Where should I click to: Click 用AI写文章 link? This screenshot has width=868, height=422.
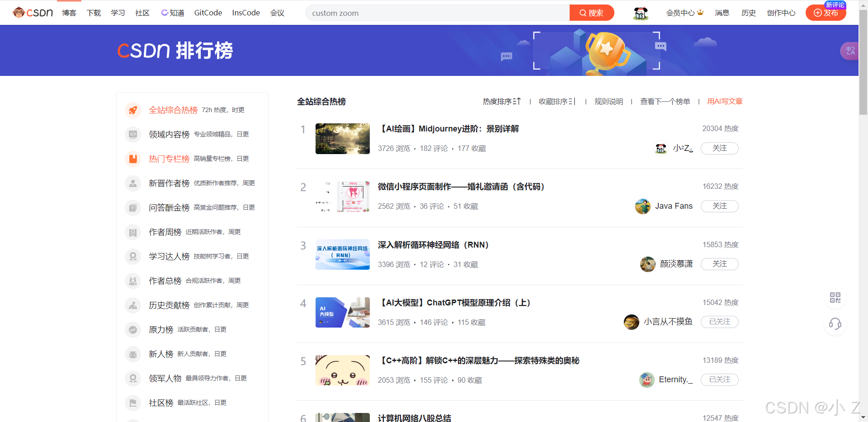pyautogui.click(x=725, y=102)
